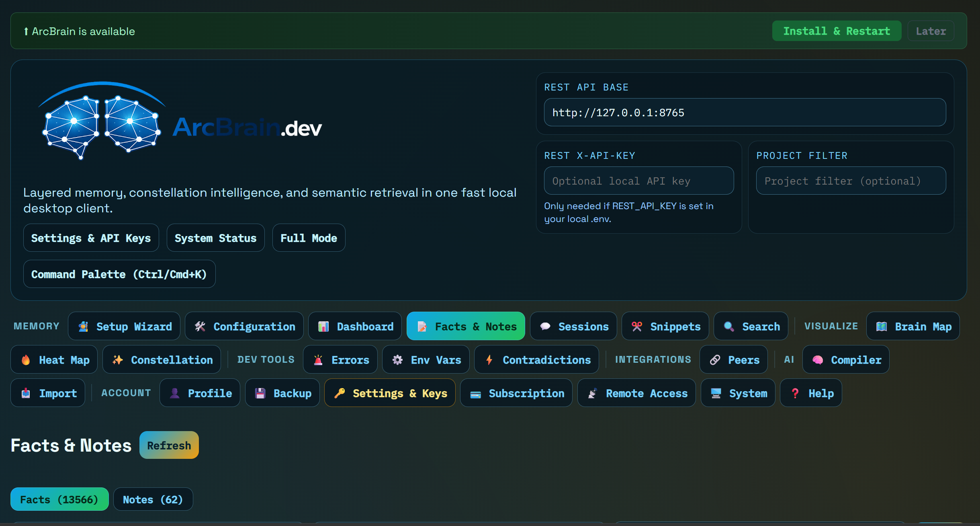Open the Brain Map icon
Image resolution: width=980 pixels, height=526 pixels.
click(882, 327)
